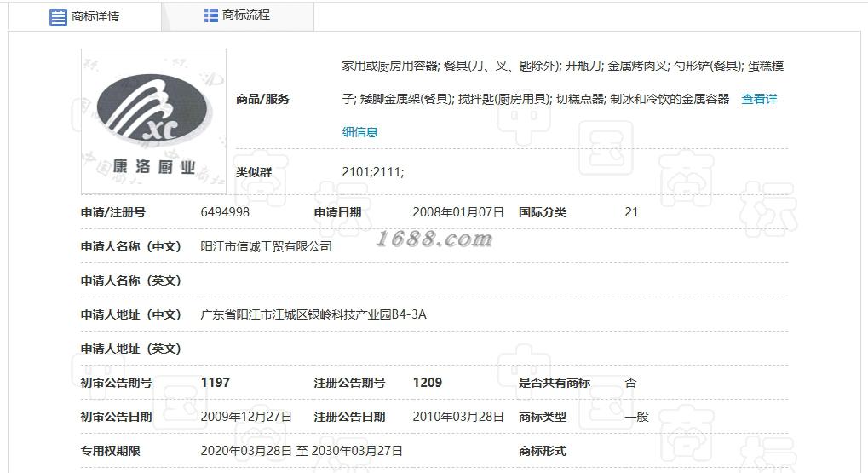Viewport: 868px width, 473px height.
Task: Select exclusive right period 2020年03月28日 至 2030年03月27日
Action: [x=302, y=451]
